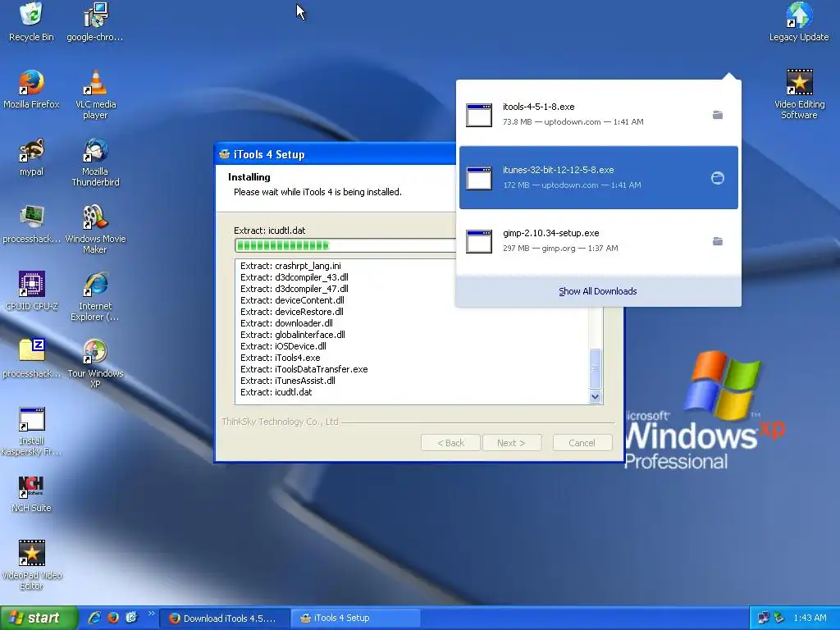Select the Internet Explorer desktop shortcut
Image resolution: width=840 pixels, height=630 pixels.
tap(95, 296)
